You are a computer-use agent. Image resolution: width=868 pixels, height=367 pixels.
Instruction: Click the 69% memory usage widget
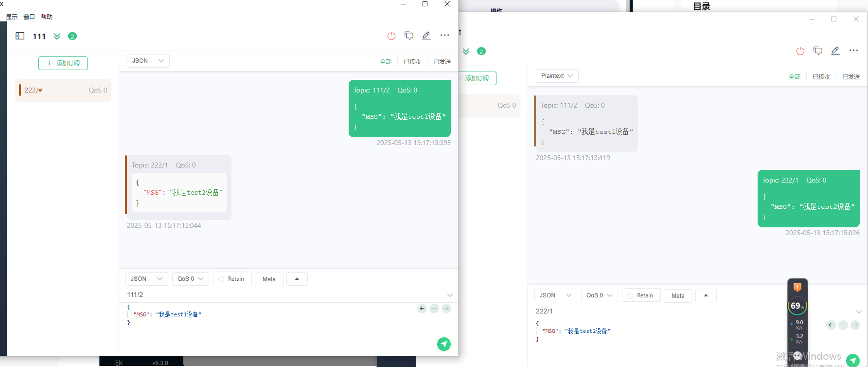[797, 306]
